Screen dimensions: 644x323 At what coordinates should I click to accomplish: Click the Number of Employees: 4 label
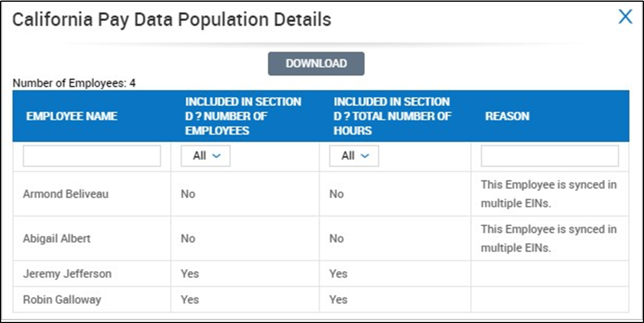point(74,83)
